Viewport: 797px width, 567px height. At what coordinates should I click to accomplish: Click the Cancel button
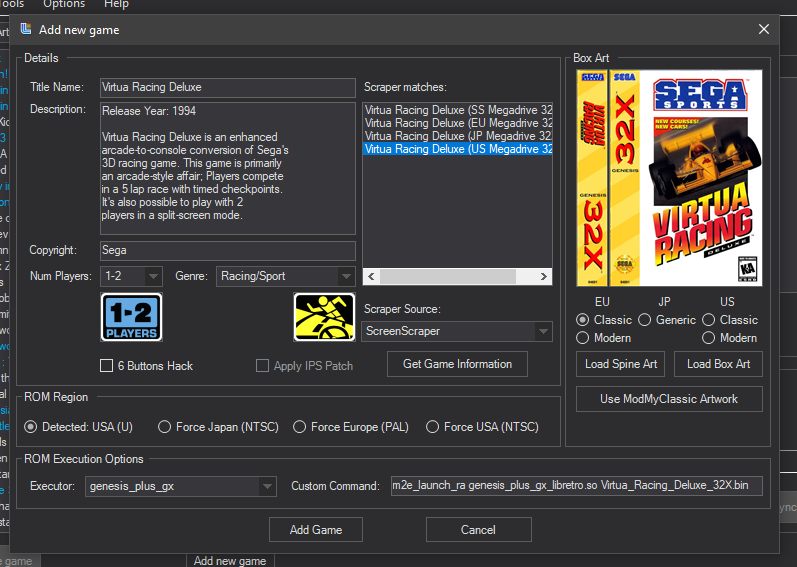point(479,530)
